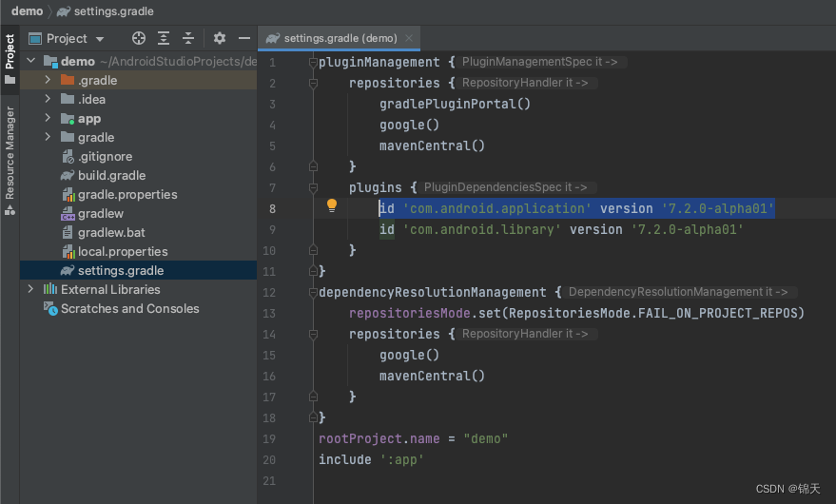The width and height of the screenshot is (836, 504).
Task: Click settings.gradle in the breadcrumb path
Action: tap(113, 11)
